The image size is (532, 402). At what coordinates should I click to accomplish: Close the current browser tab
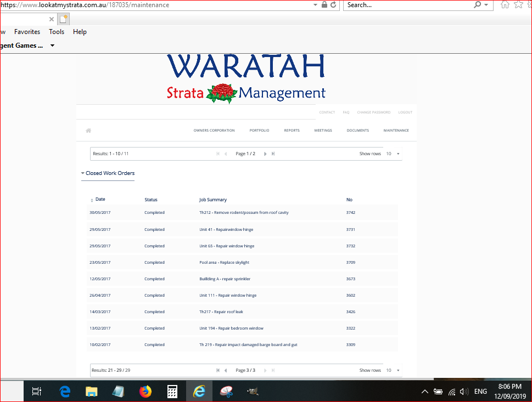coord(52,19)
